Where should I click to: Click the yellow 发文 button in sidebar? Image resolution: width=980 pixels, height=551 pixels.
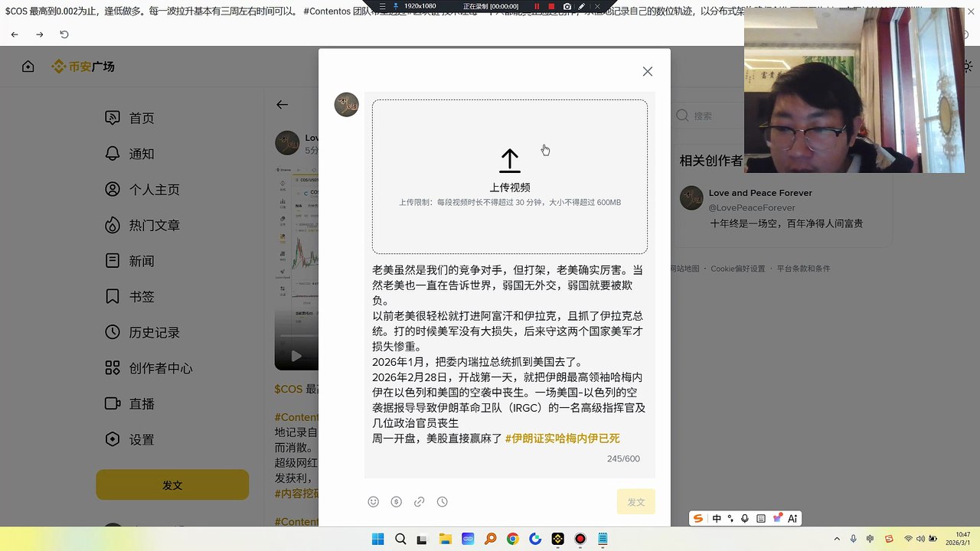172,485
